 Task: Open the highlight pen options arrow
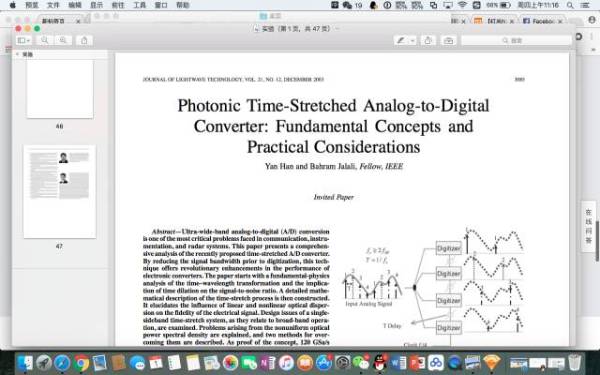click(x=412, y=40)
